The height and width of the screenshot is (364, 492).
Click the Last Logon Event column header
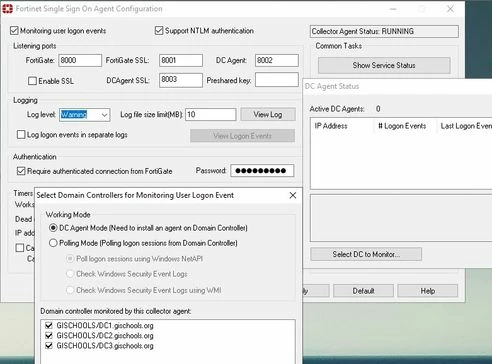[x=465, y=126]
